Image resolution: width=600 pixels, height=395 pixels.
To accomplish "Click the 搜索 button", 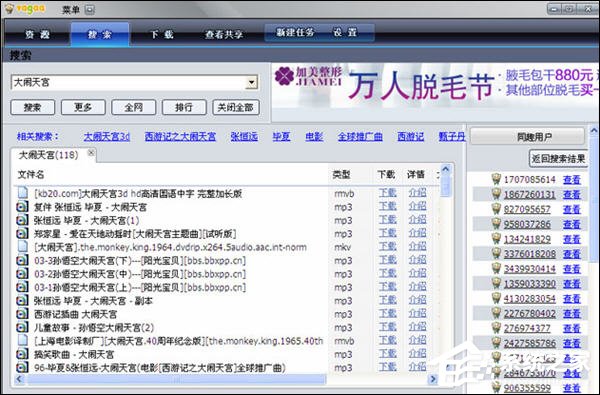I will (x=33, y=108).
